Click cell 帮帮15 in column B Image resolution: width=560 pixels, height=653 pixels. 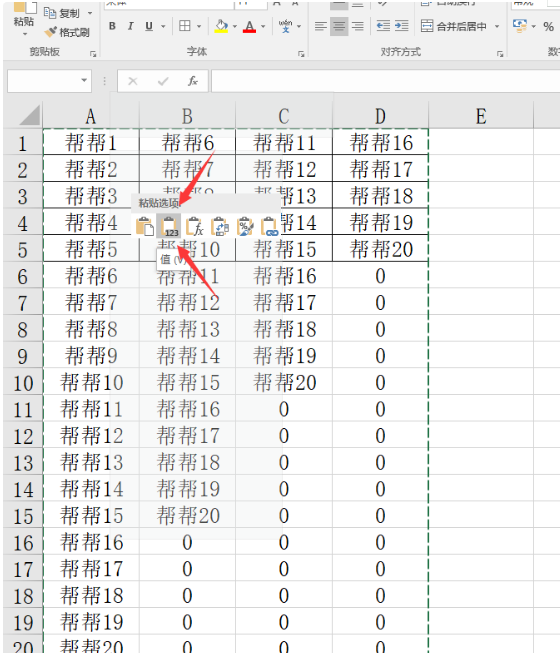(187, 382)
